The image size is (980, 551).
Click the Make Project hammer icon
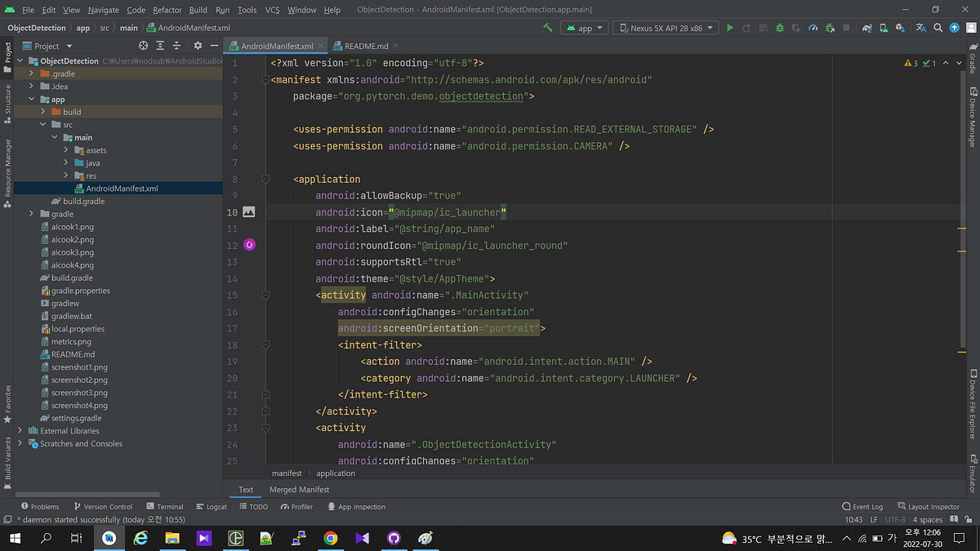pyautogui.click(x=547, y=28)
